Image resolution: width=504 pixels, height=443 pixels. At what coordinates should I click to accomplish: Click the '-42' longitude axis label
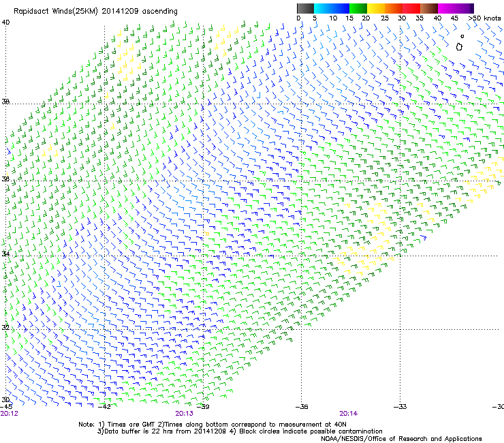104,407
